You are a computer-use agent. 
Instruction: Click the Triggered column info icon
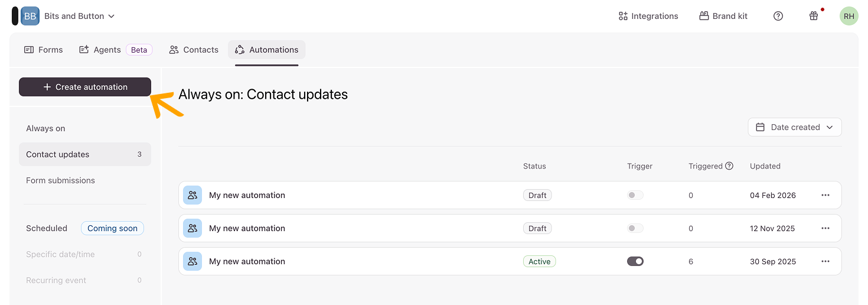click(729, 166)
